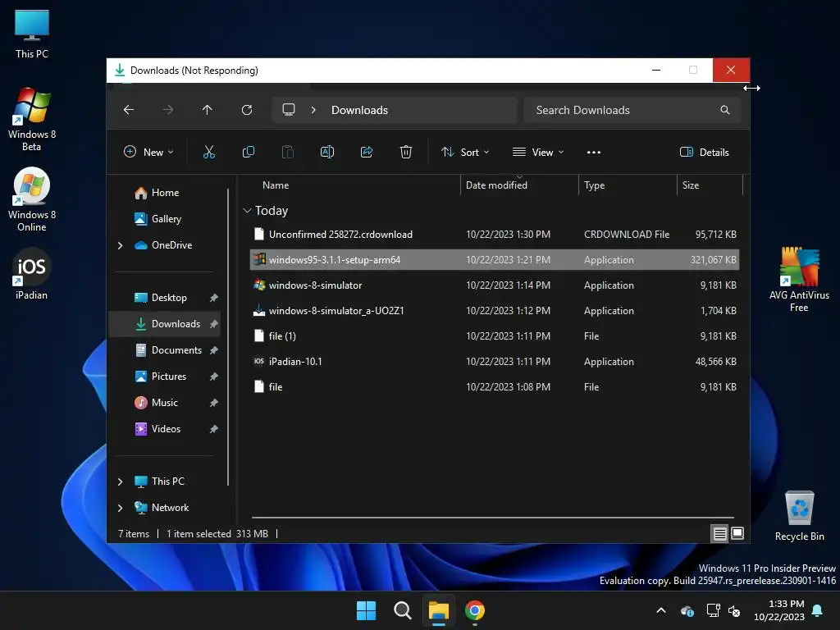The image size is (840, 630).
Task: Expand the address bar path chevron
Action: coord(313,110)
